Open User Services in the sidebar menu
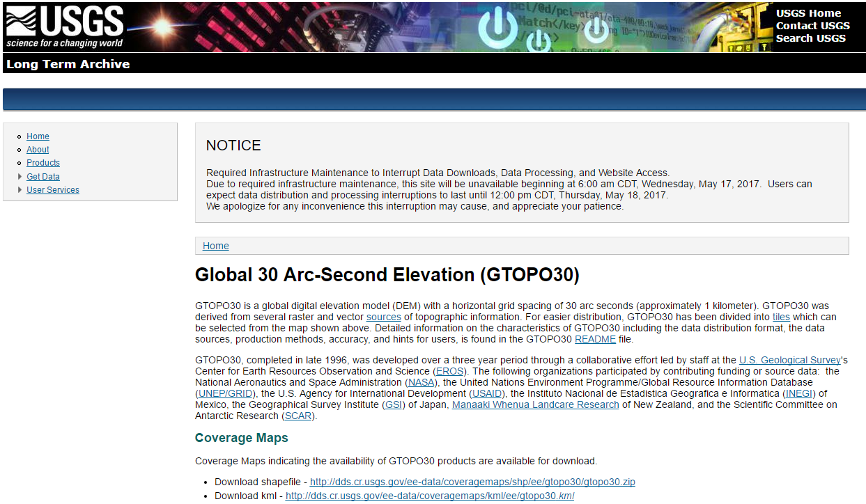 coord(53,190)
